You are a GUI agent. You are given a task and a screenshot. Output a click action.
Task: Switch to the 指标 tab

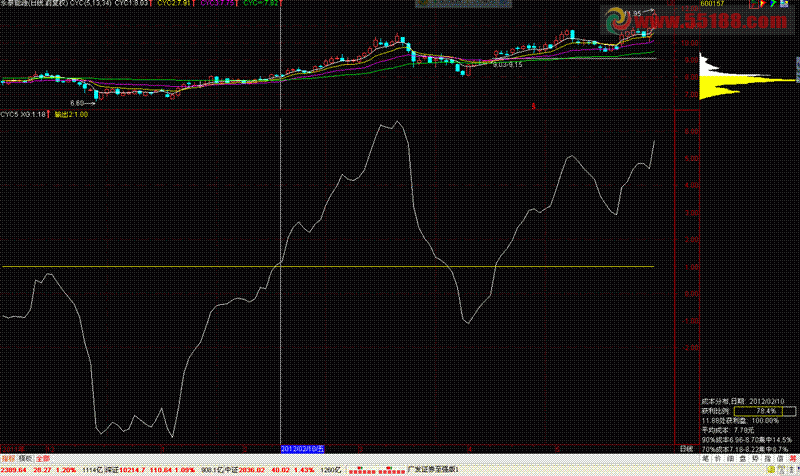click(8, 459)
